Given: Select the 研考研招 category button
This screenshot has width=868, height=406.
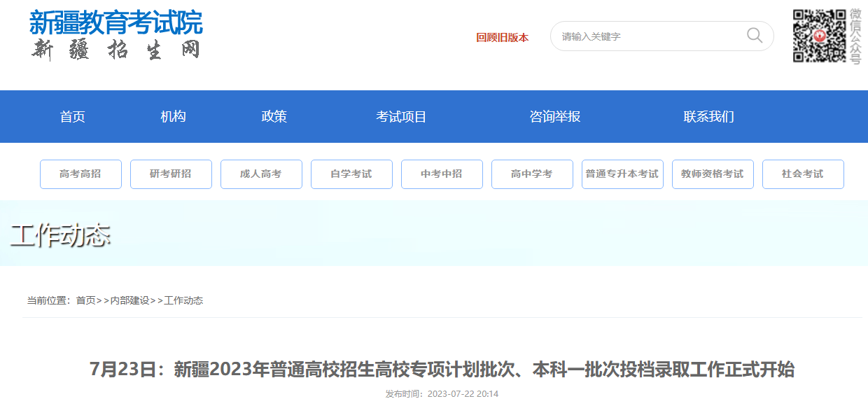Looking at the screenshot, I should coord(171,174).
